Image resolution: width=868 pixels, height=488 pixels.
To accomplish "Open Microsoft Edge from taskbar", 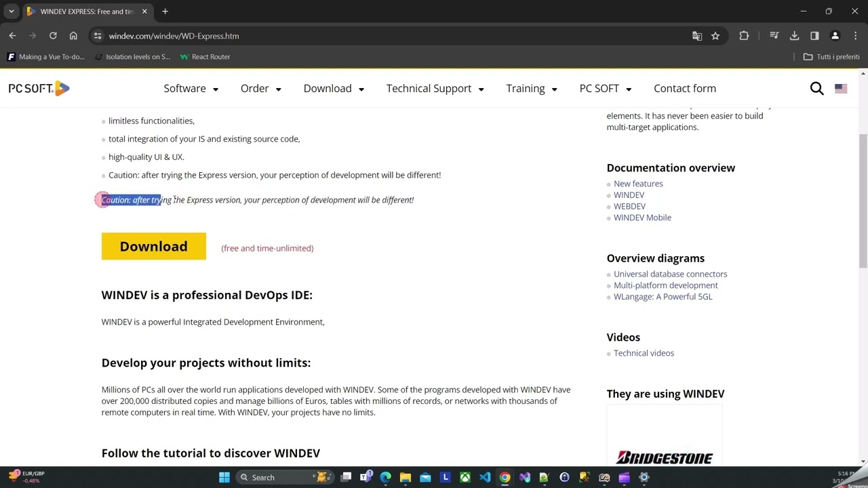I will (x=386, y=477).
